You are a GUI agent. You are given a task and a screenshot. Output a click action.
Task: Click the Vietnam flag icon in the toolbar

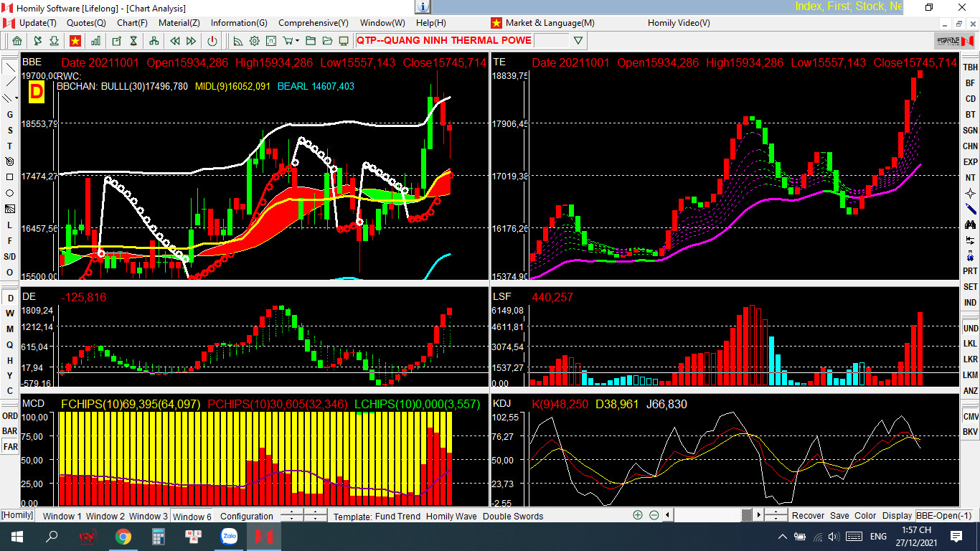pos(75,41)
